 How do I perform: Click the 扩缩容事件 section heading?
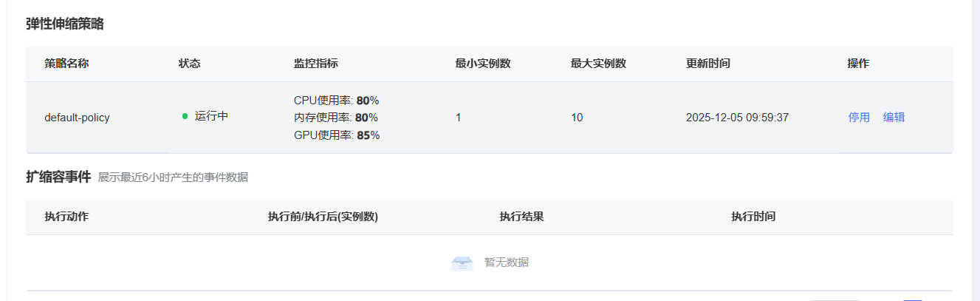(x=58, y=177)
